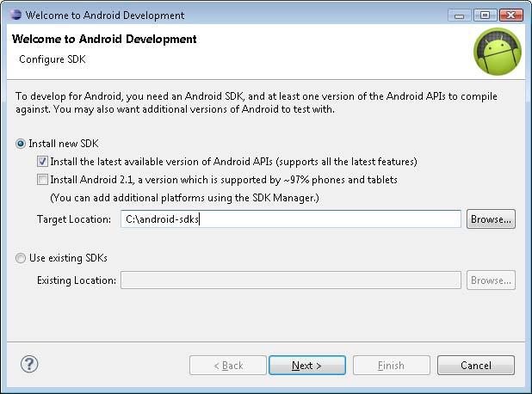Click the Finish button
The height and width of the screenshot is (394, 532).
pos(392,365)
